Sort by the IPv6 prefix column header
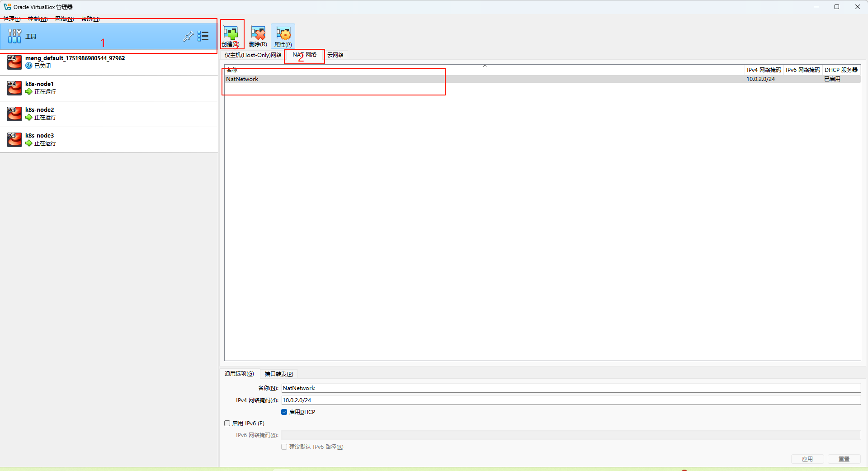 tap(803, 70)
